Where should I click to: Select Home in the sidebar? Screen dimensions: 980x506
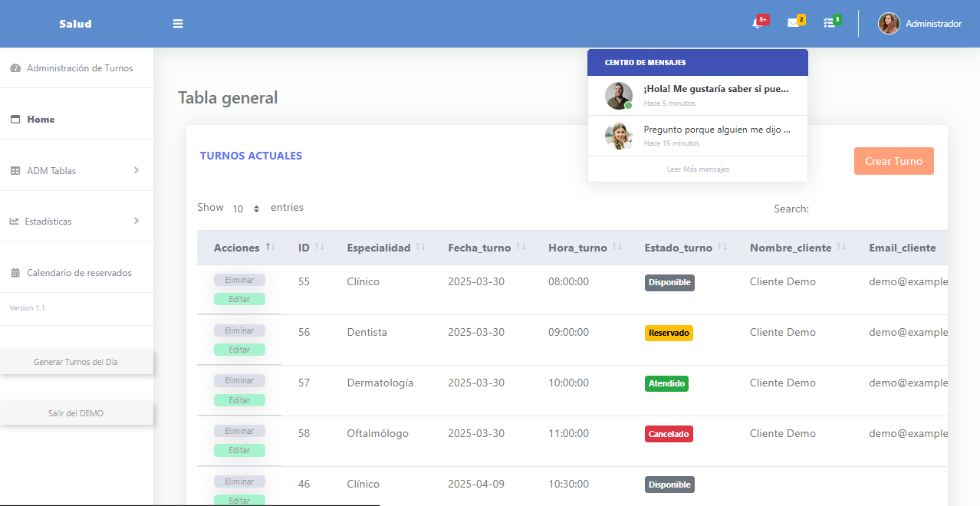tap(41, 120)
